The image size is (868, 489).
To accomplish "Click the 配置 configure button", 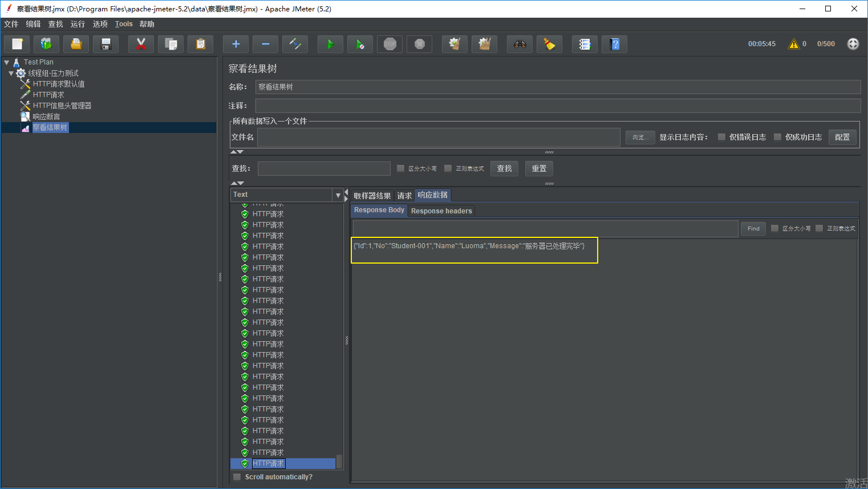I will click(842, 137).
